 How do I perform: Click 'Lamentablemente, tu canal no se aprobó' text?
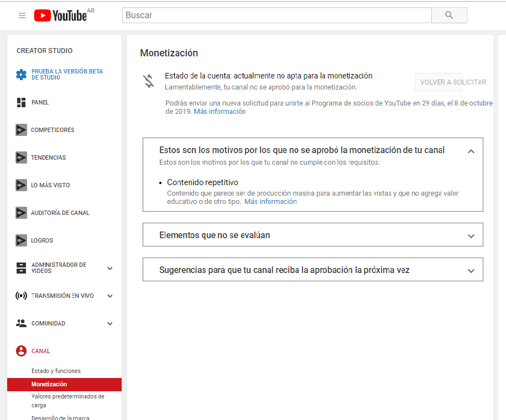pyautogui.click(x=261, y=87)
